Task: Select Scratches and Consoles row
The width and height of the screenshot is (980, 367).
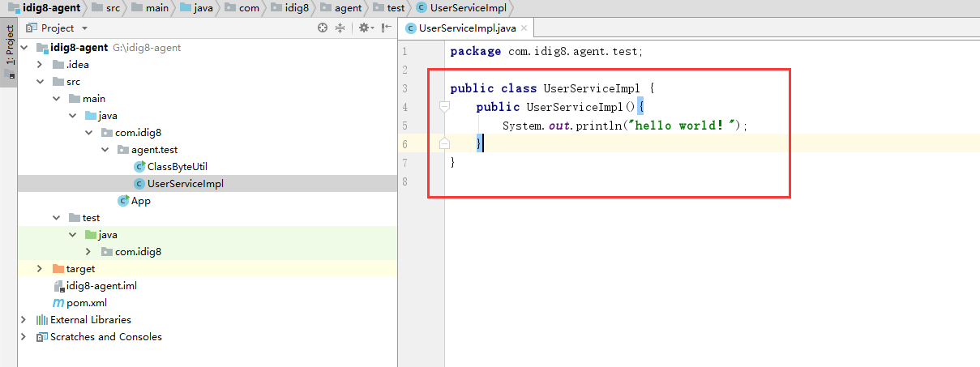Action: click(x=207, y=337)
